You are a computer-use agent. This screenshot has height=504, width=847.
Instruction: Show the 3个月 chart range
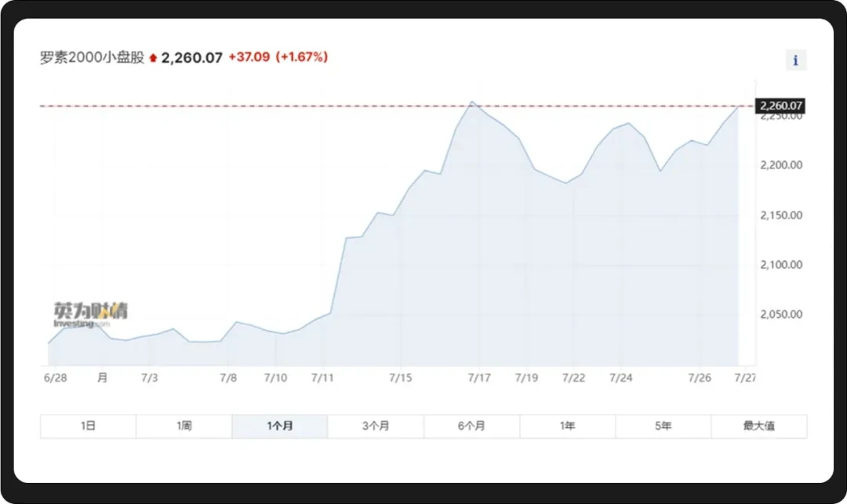(376, 426)
